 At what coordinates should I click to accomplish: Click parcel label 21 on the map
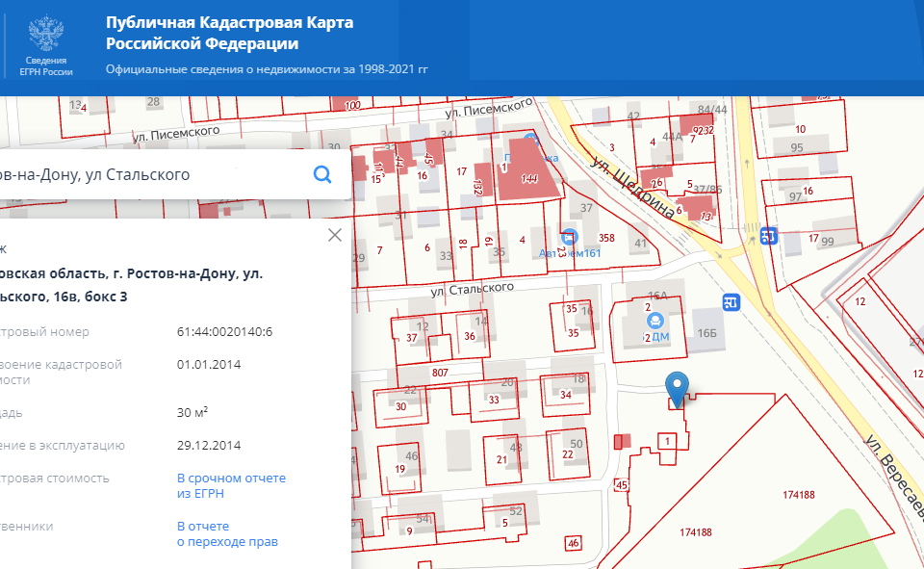point(501,459)
